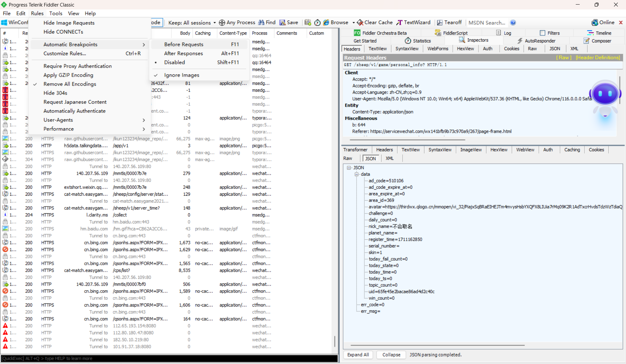Click the red warning icon for 112.65.193.154:8080 row
The width and height of the screenshot is (626, 364).
[x=5, y=326]
